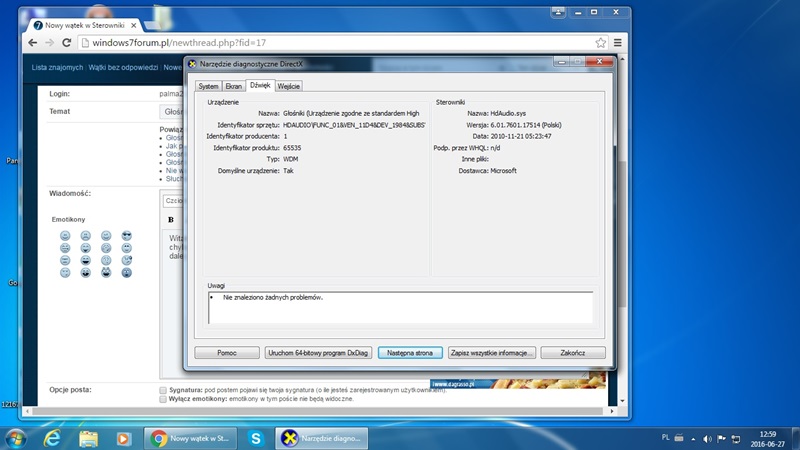Open the Chrome hamburger menu
800x450 pixels.
[x=617, y=43]
